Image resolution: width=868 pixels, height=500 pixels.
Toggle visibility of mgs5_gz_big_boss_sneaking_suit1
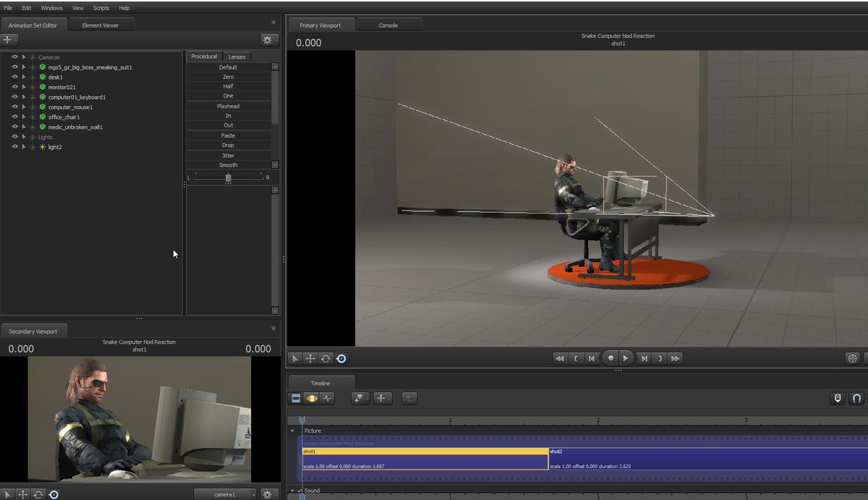(14, 67)
